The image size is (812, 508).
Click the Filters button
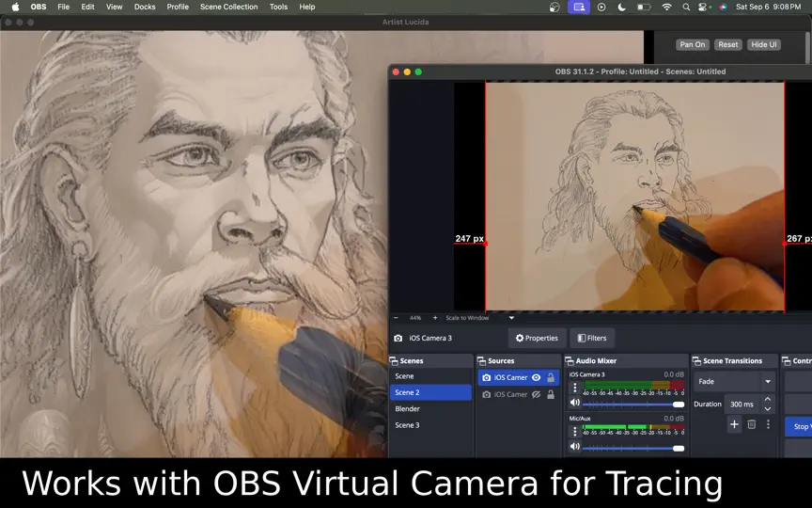(x=592, y=338)
